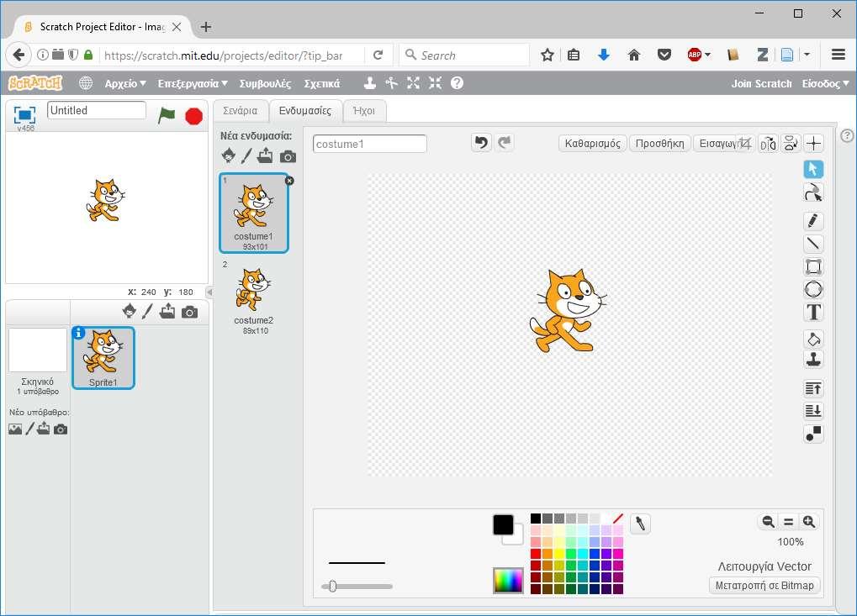Paint a new costume
857x616 pixels.
pyautogui.click(x=246, y=156)
